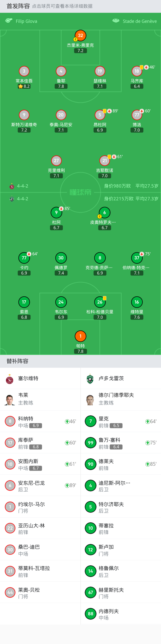This screenshot has width=161, height=644.
Task: Click the 首发阵容 heading
Action: pos(18,6)
